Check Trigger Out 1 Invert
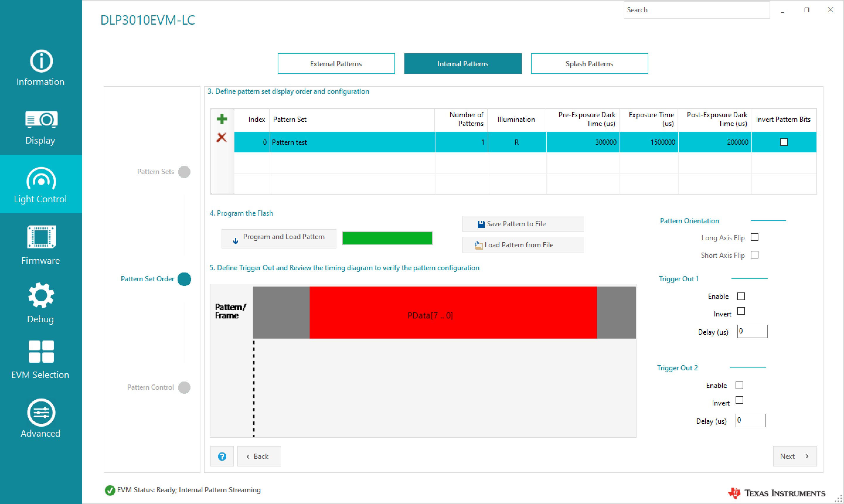The image size is (844, 504). pos(741,311)
